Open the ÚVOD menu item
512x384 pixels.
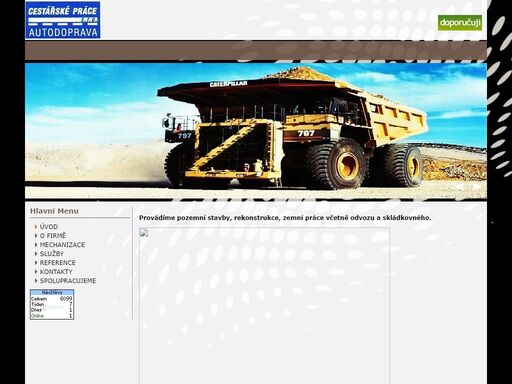point(49,227)
